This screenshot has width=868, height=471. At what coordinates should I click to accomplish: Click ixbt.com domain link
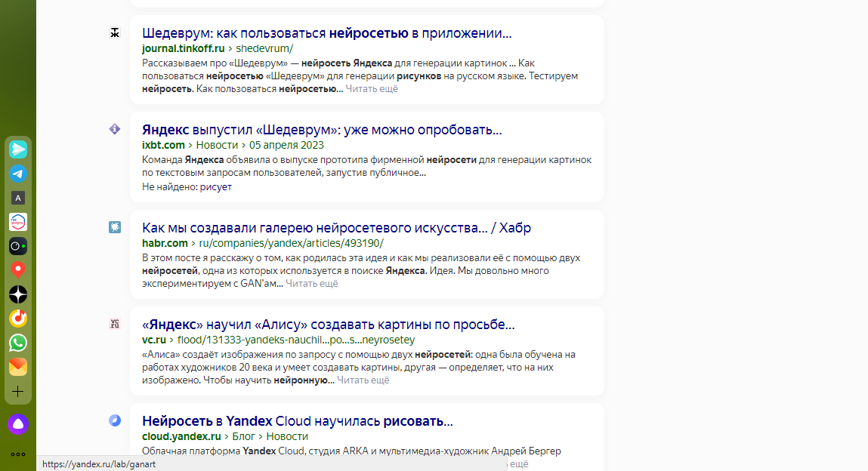click(x=163, y=145)
